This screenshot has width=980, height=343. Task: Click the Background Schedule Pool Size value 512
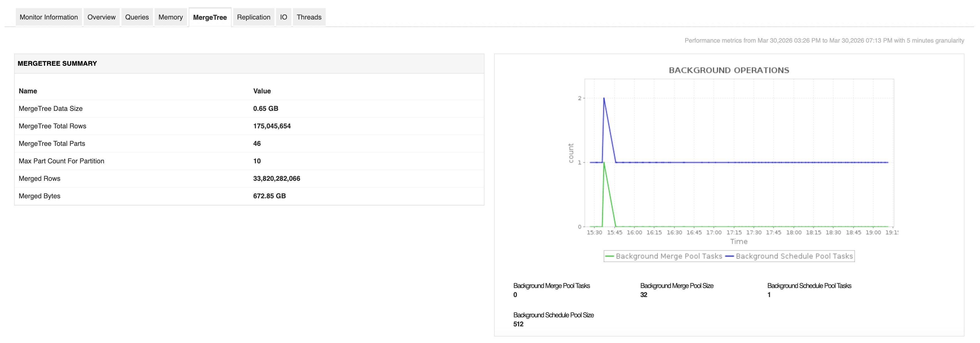518,324
